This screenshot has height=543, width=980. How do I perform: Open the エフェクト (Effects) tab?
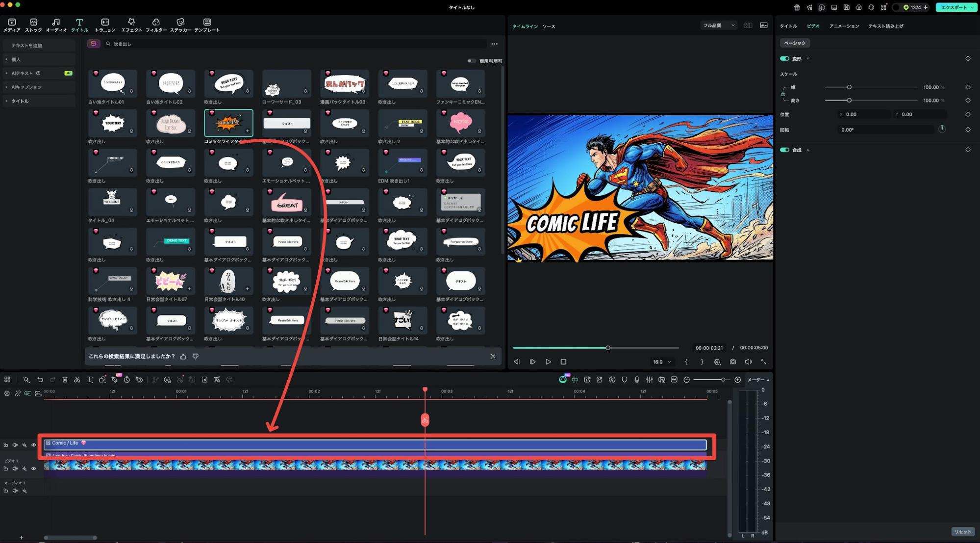pos(131,25)
